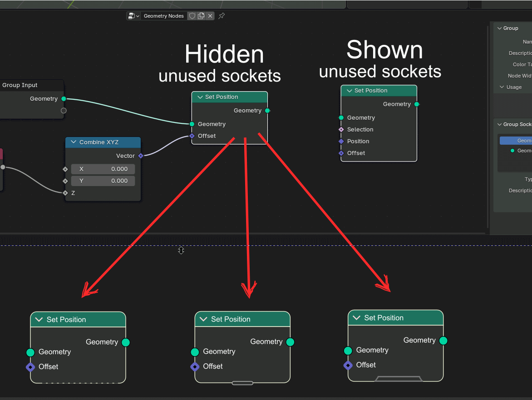Click the Position label on Set Position node
Image resolution: width=532 pixels, height=400 pixels.
pos(358,141)
